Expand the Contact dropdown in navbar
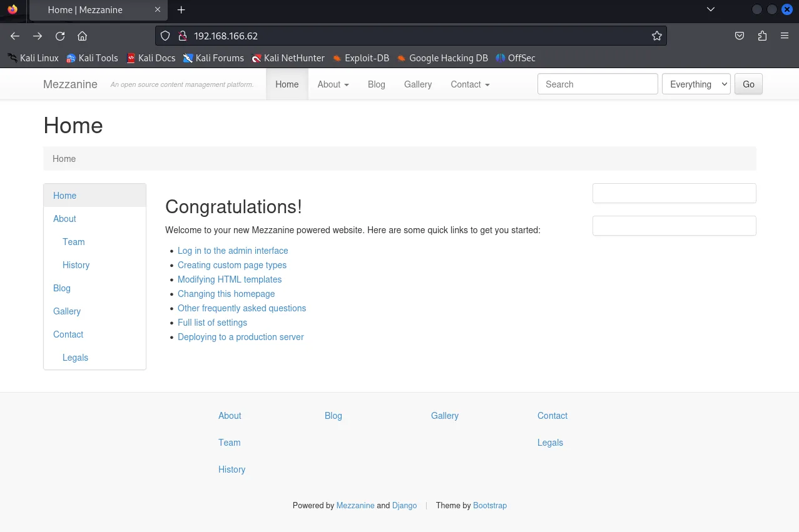 [470, 84]
